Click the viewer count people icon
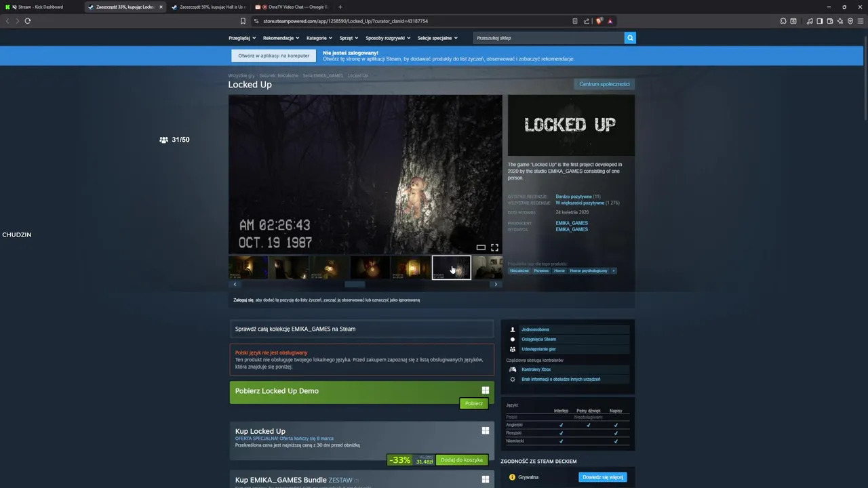This screenshot has height=488, width=868. (163, 140)
